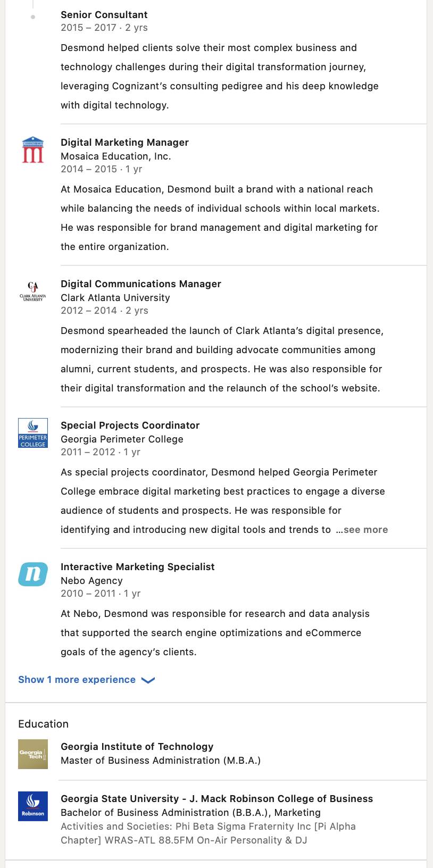The width and height of the screenshot is (433, 868).
Task: Open the Nebo Agency logo icon
Action: (33, 574)
